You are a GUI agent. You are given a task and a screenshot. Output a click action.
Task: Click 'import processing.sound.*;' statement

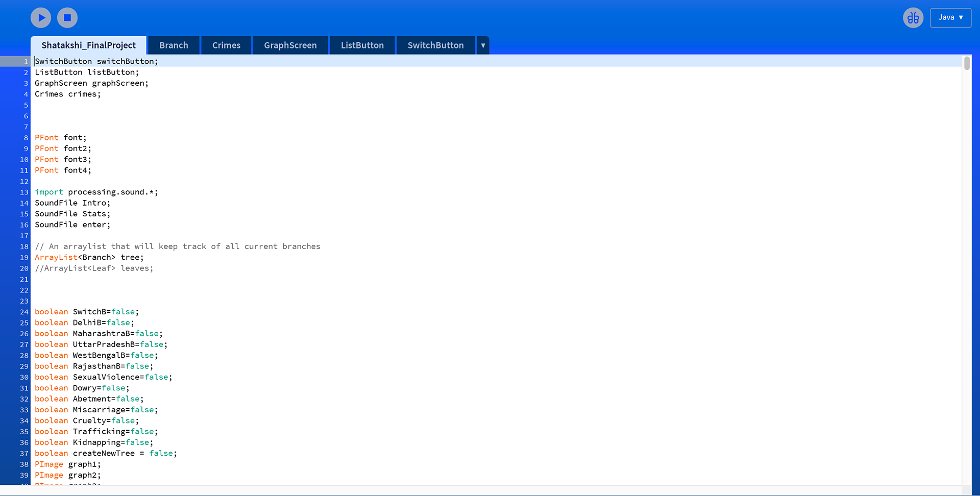[x=96, y=192]
